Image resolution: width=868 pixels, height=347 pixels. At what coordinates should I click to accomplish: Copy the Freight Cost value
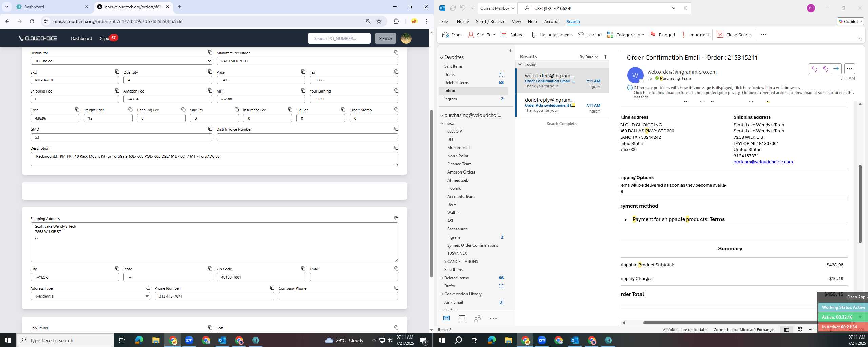(x=130, y=109)
